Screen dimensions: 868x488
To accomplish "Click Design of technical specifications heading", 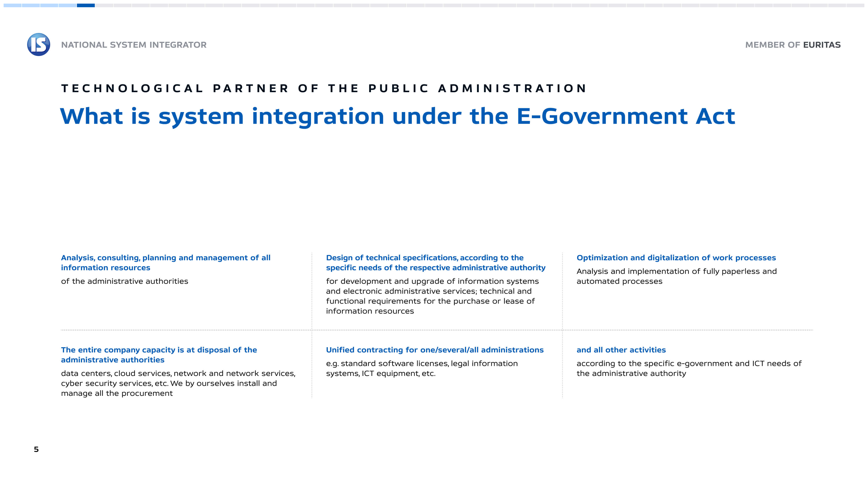I will 435,262.
